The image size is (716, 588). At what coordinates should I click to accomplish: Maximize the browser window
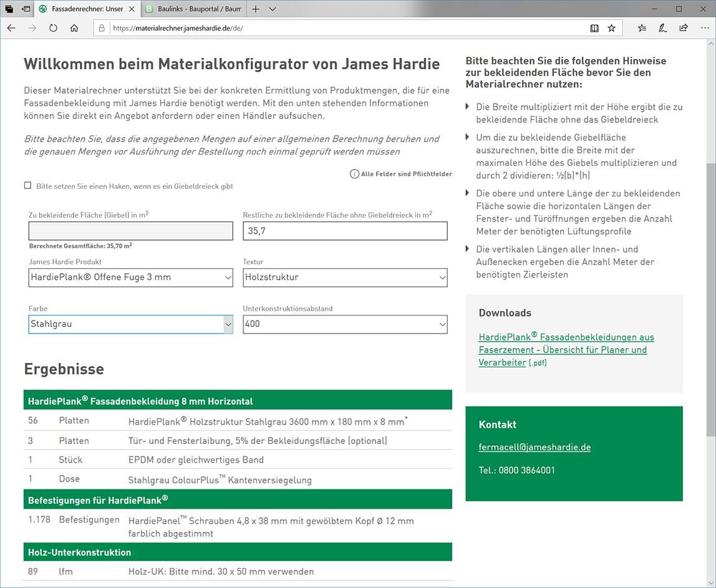click(679, 9)
